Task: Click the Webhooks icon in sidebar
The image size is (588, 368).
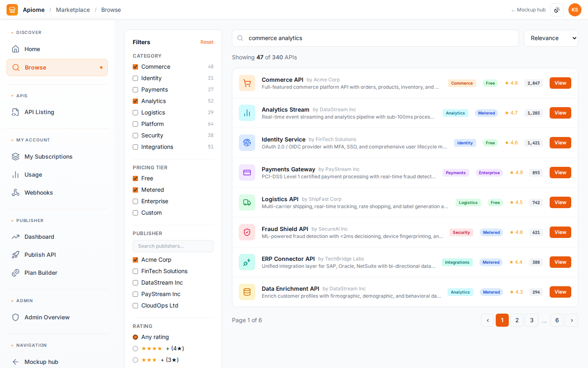Action: point(16,193)
